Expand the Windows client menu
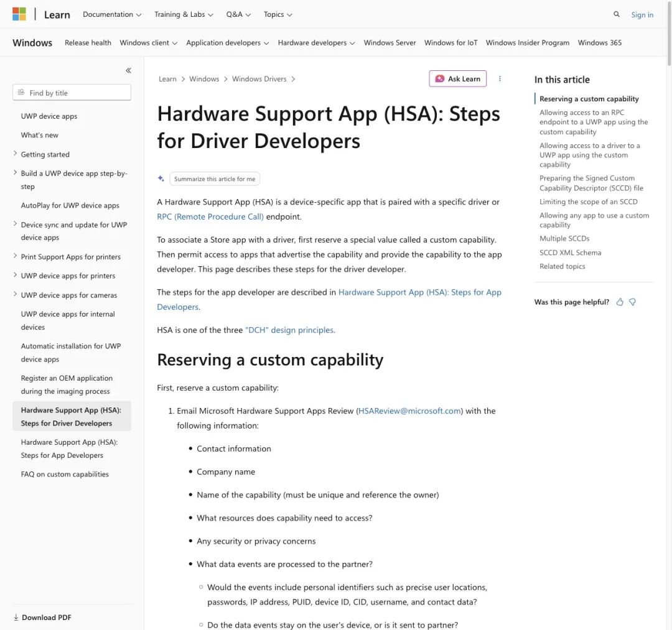The width and height of the screenshot is (672, 630). (x=148, y=43)
